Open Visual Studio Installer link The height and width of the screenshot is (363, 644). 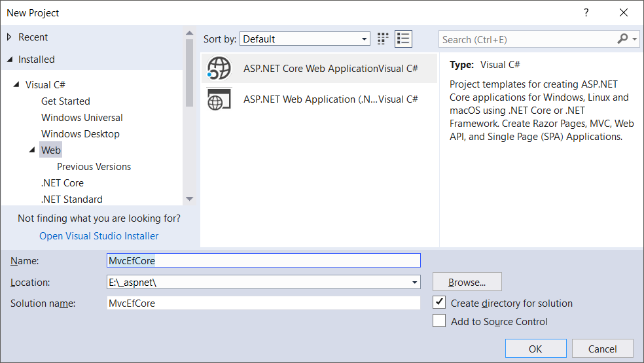pyautogui.click(x=99, y=236)
